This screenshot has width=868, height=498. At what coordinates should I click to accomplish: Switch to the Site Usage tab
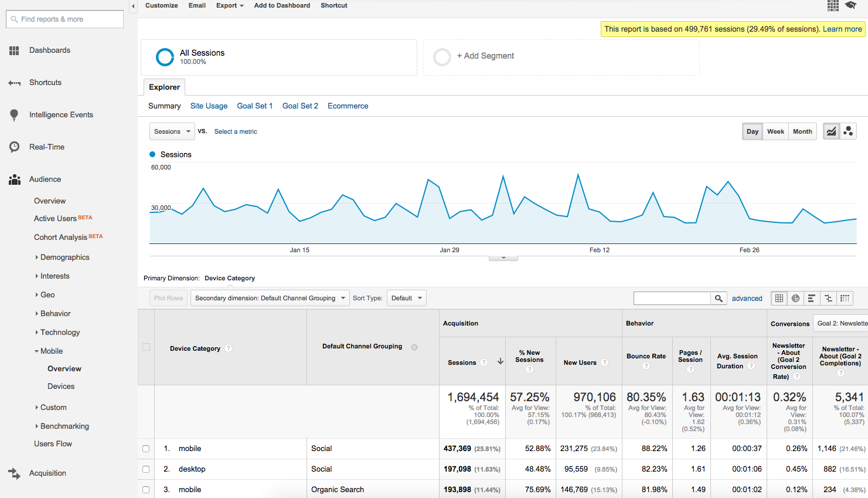click(209, 106)
